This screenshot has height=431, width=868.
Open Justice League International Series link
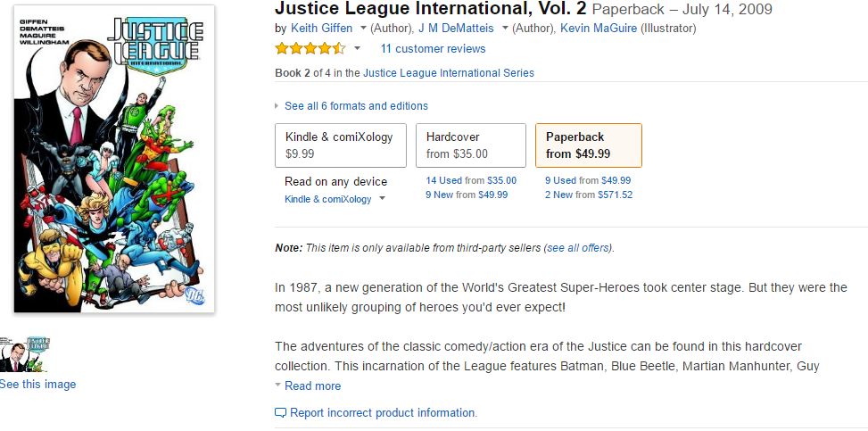448,72
